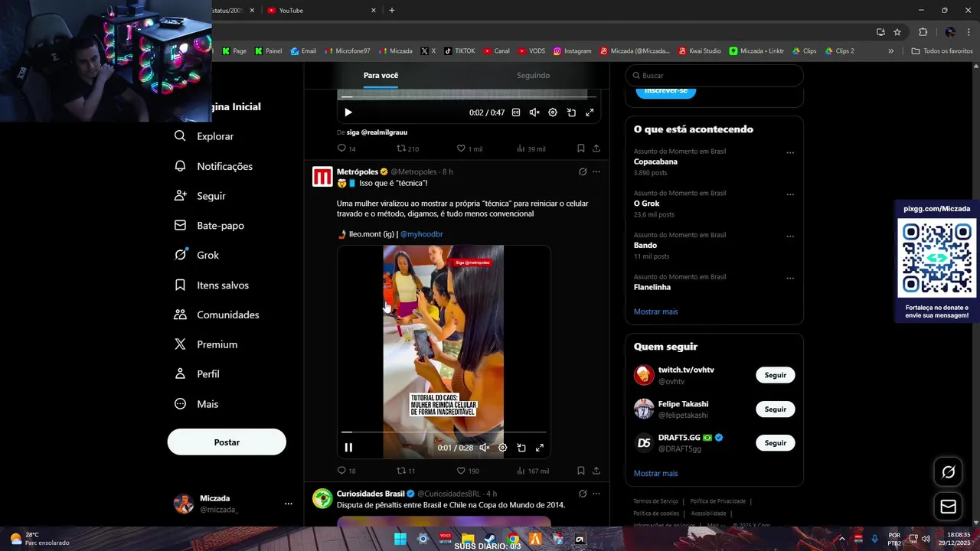Image resolution: width=980 pixels, height=551 pixels.
Task: Open settings of the 0:47 video
Action: coord(553,112)
